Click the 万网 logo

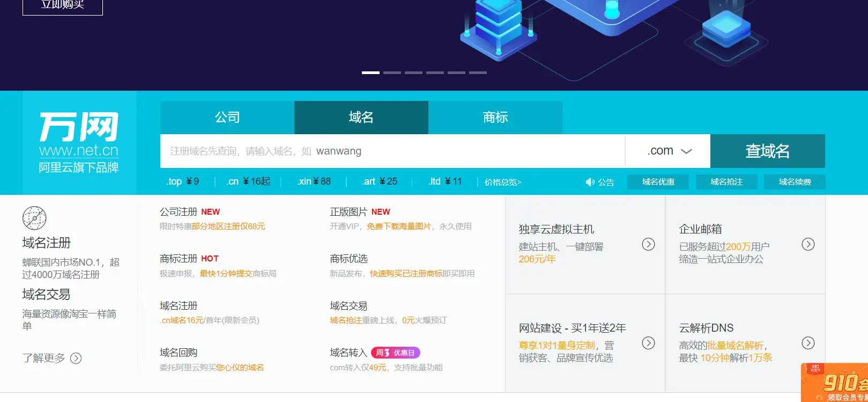click(79, 142)
